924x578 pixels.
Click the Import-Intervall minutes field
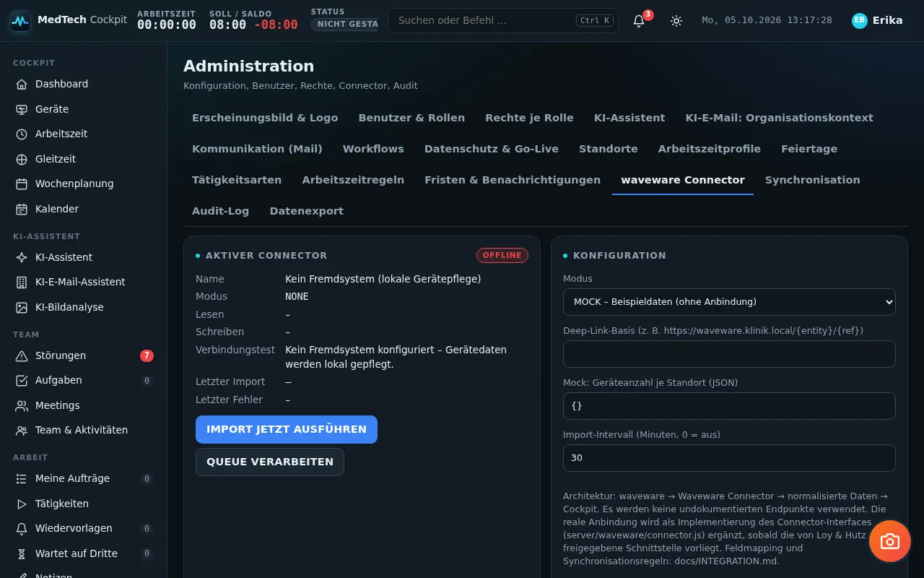tap(729, 458)
